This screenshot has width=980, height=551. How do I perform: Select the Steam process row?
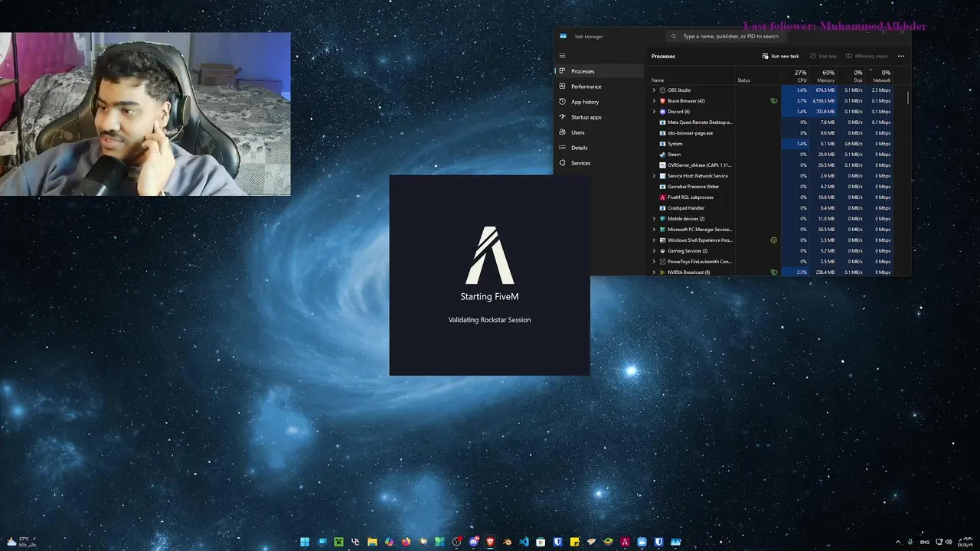[x=770, y=155]
